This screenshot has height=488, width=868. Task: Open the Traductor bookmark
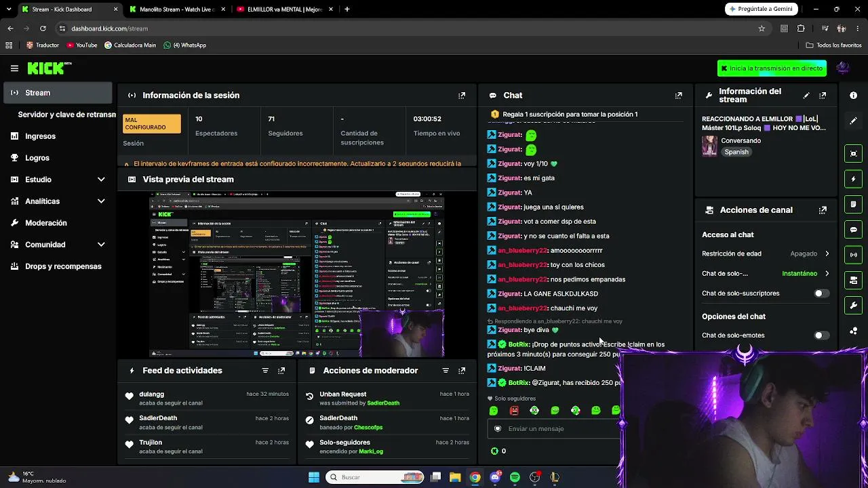coord(43,45)
